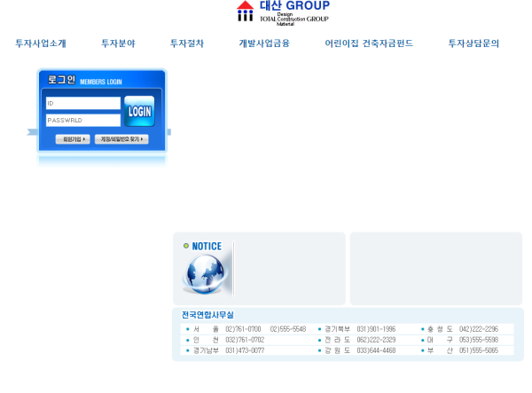
Task: Select 충청도 phone 042)222-2296
Action: 479,329
